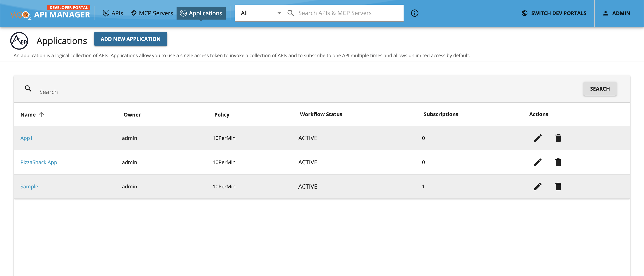The height and width of the screenshot is (276, 644).
Task: Click the delete trash icon for App1
Action: click(559, 138)
